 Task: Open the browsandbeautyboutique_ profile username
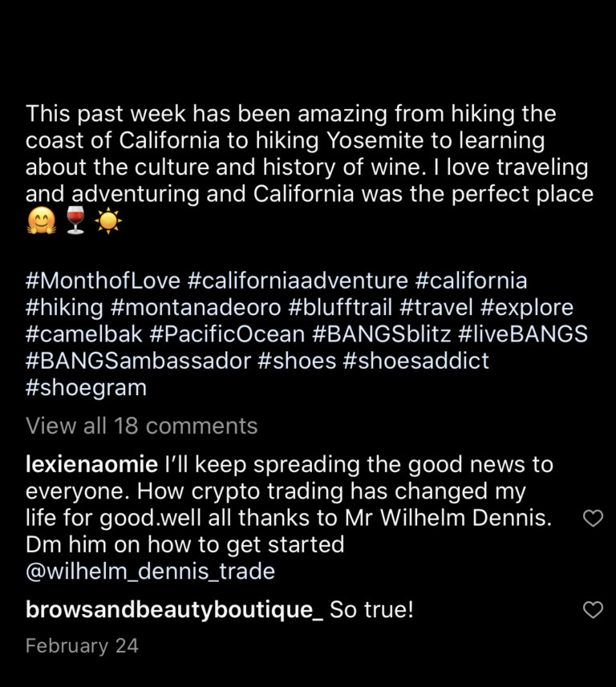tap(175, 609)
